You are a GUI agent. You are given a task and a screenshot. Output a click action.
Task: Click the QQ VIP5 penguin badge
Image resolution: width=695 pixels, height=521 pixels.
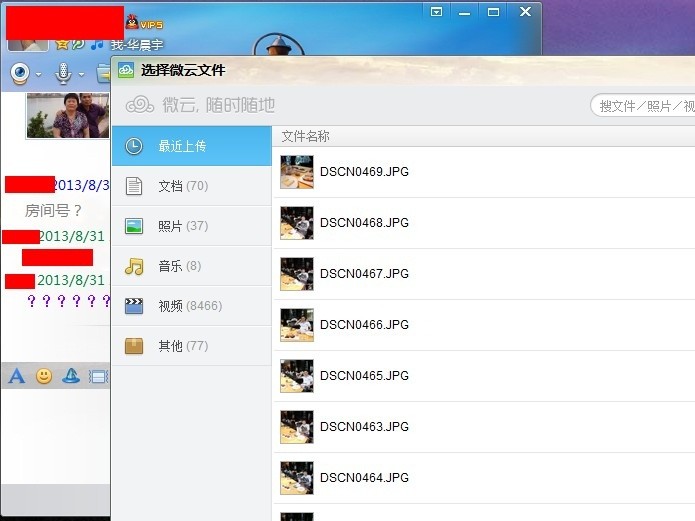click(x=144, y=23)
